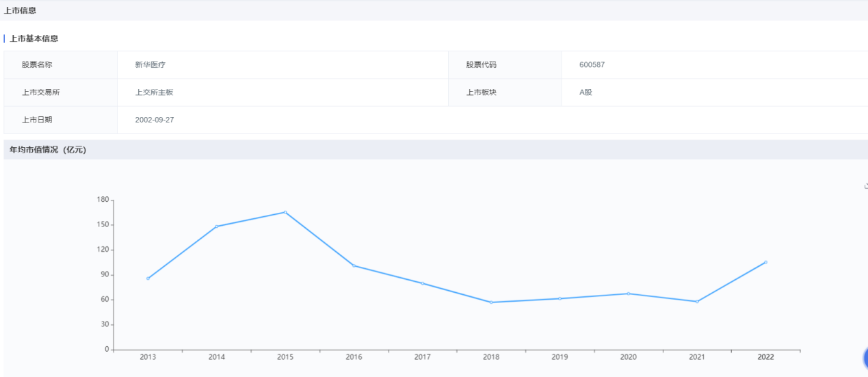Click the 2021 data point marker
Screen dimensions: 868x377
[697, 302]
